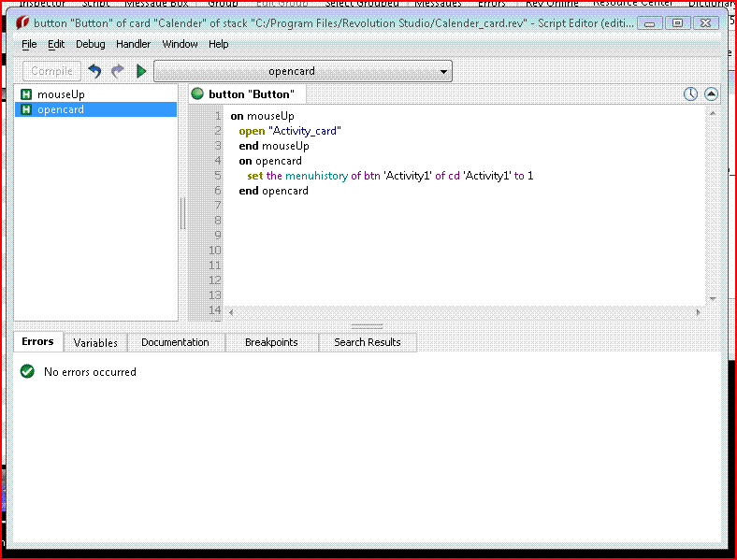Switch to the Variables tab

[x=95, y=343]
